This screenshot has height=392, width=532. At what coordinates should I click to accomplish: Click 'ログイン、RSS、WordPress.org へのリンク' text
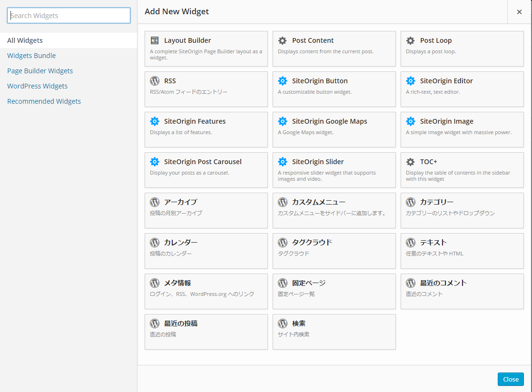tap(202, 294)
